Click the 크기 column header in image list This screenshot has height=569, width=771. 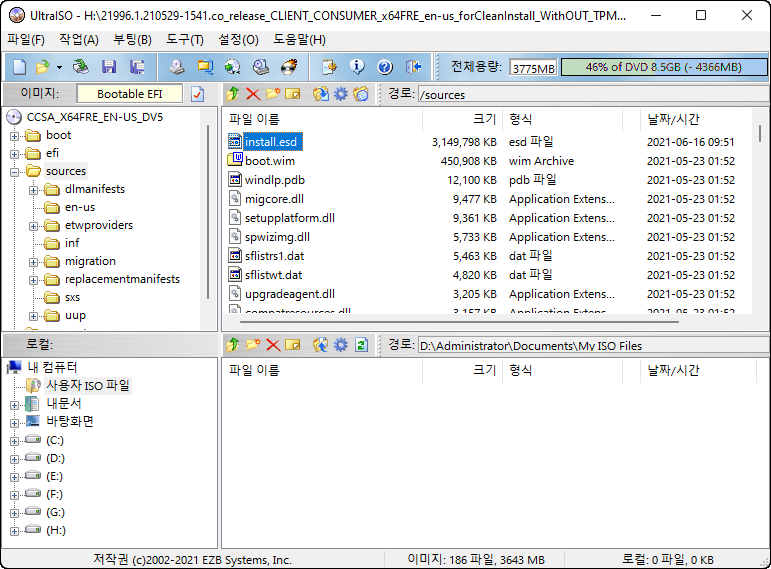pyautogui.click(x=462, y=119)
